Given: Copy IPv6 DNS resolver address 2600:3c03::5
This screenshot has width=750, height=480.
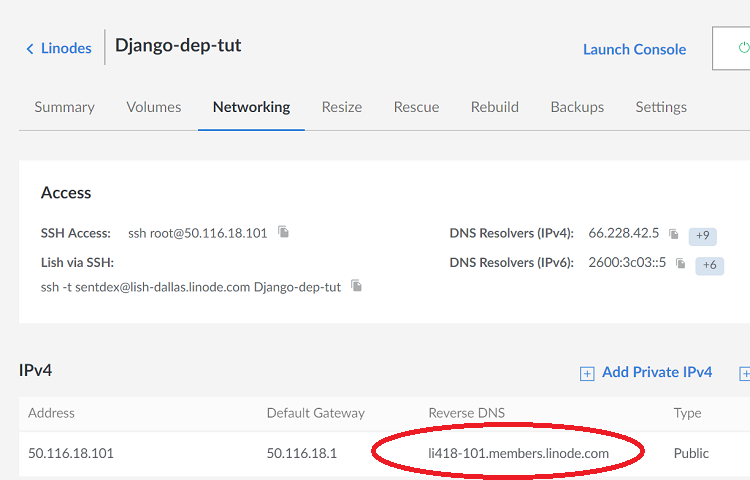Looking at the screenshot, I should [680, 263].
